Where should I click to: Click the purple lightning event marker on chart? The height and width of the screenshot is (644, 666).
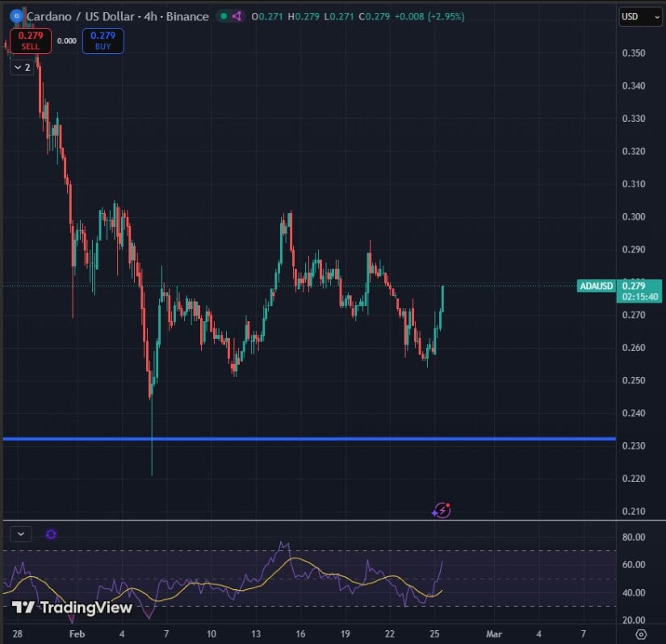click(x=441, y=509)
